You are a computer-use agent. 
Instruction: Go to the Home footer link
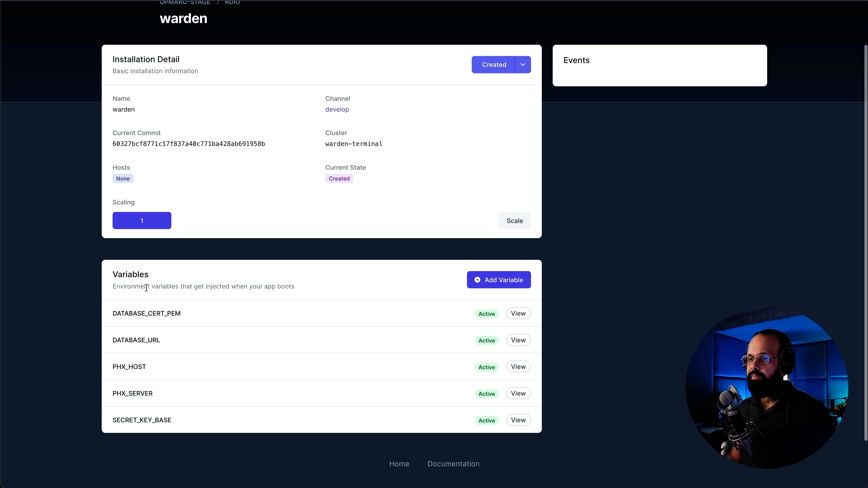(x=399, y=464)
